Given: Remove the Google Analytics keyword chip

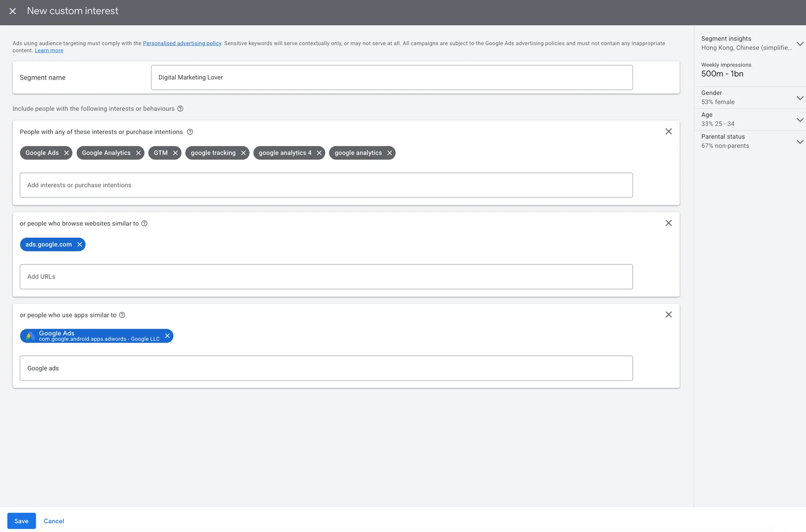Looking at the screenshot, I should (138, 153).
